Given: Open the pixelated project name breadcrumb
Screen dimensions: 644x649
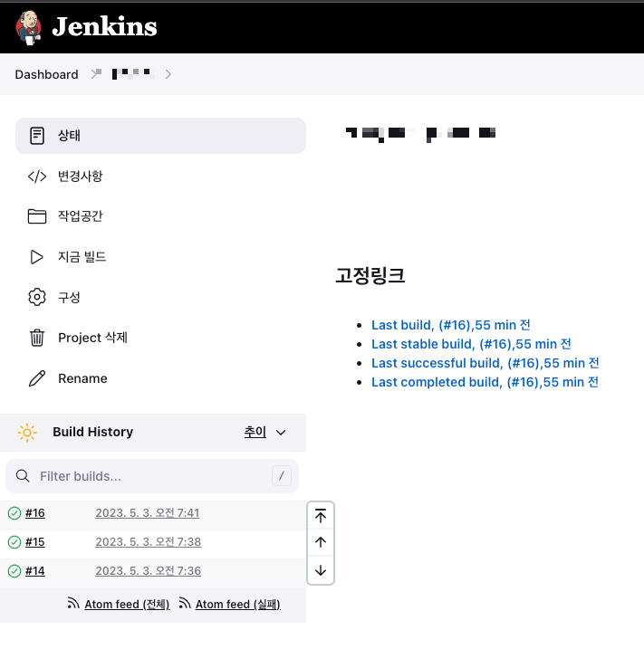Looking at the screenshot, I should click(133, 74).
